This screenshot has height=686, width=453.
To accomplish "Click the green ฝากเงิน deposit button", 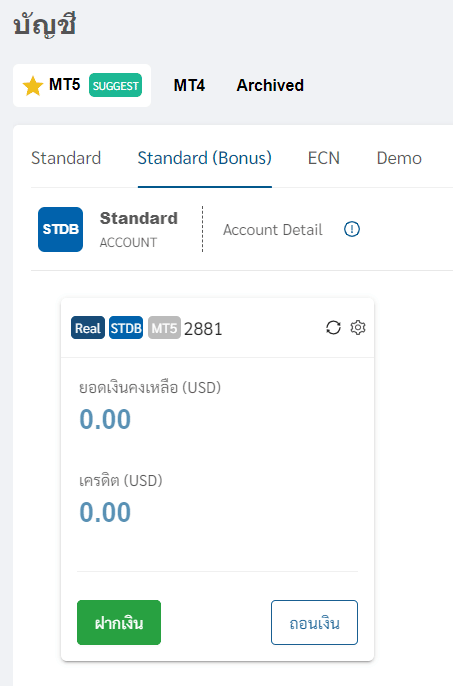I will (x=119, y=623).
